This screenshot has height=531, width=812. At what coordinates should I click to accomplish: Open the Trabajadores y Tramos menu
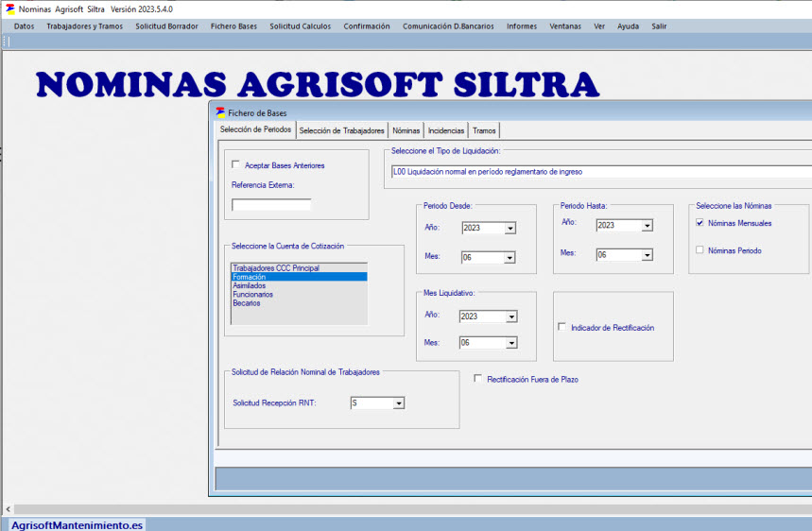point(85,26)
